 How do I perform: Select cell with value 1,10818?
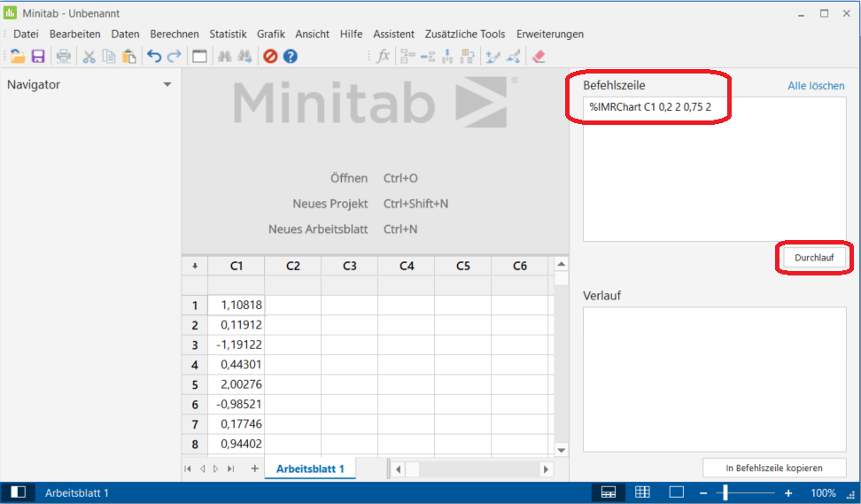pyautogui.click(x=237, y=306)
